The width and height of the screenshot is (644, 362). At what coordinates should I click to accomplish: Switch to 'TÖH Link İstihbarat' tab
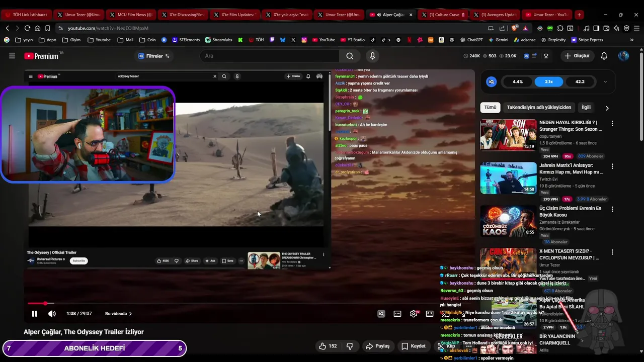(26, 15)
